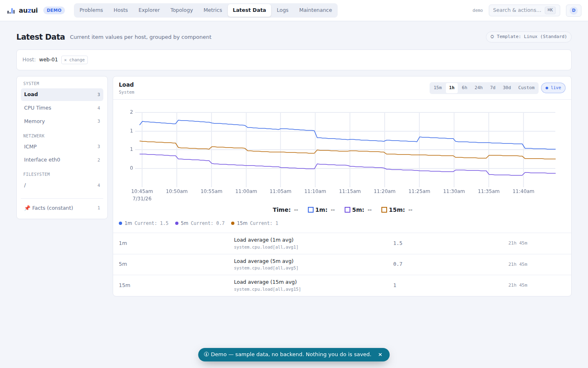The image size is (588, 368).
Task: Click the ⌘K shortcut badge in search
Action: (x=550, y=10)
